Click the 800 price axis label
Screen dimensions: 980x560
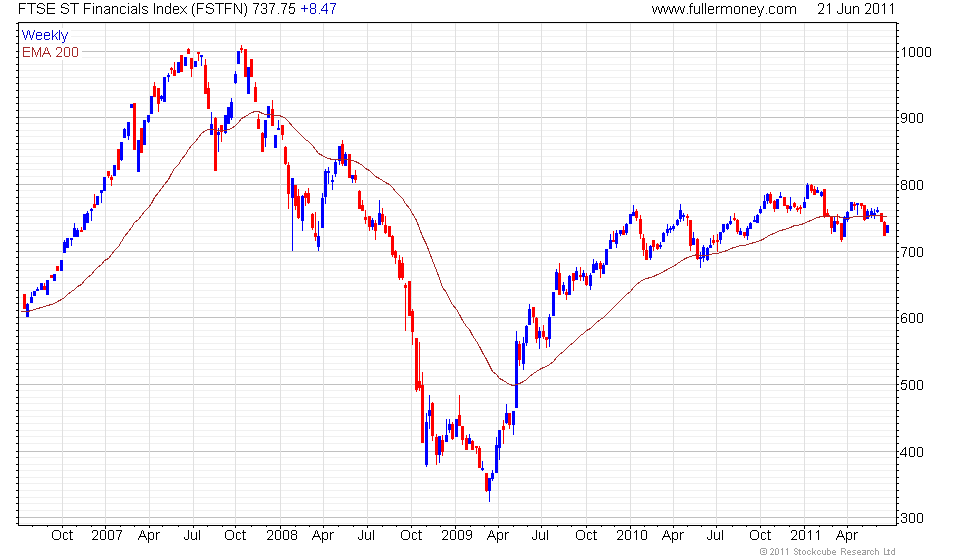(x=912, y=186)
